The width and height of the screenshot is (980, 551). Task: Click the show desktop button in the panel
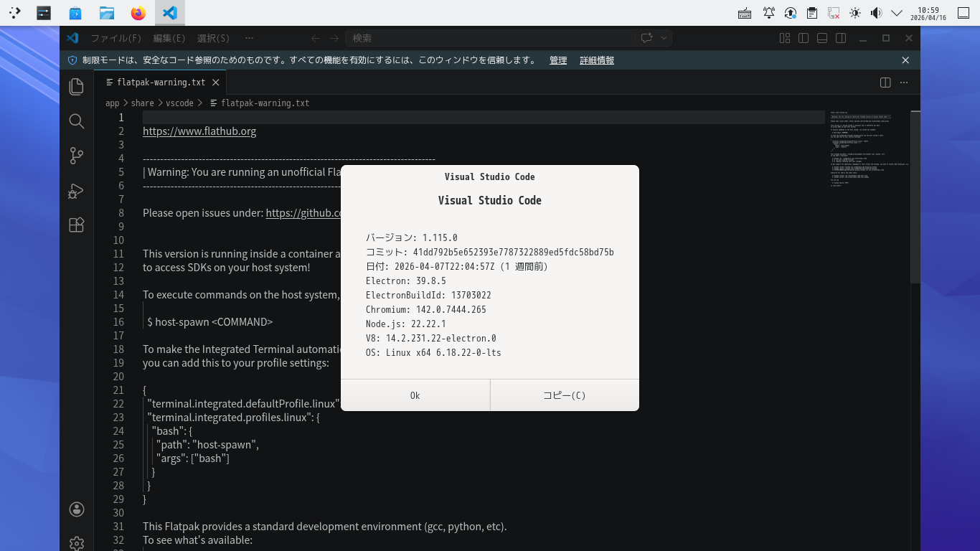tap(963, 13)
